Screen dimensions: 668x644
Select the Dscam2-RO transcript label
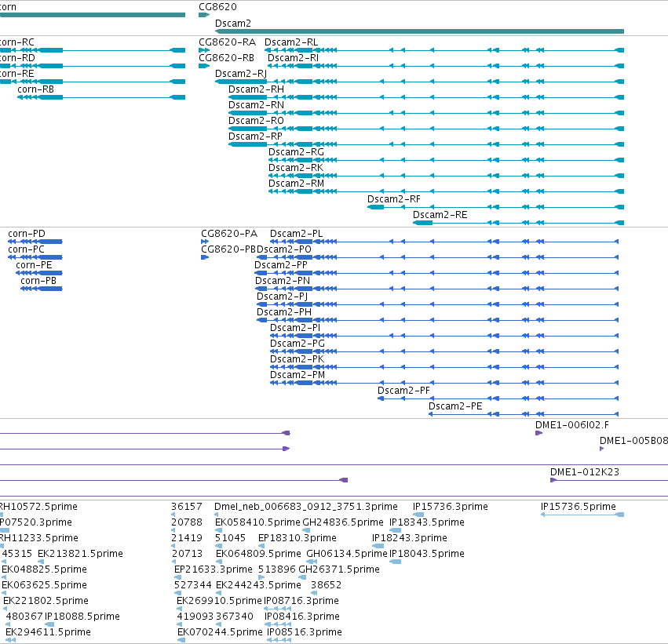256,121
